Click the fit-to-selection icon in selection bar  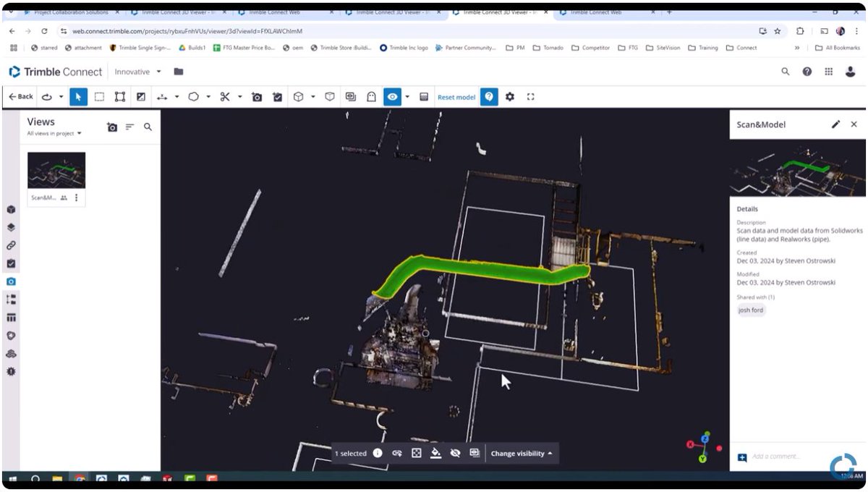(x=417, y=453)
